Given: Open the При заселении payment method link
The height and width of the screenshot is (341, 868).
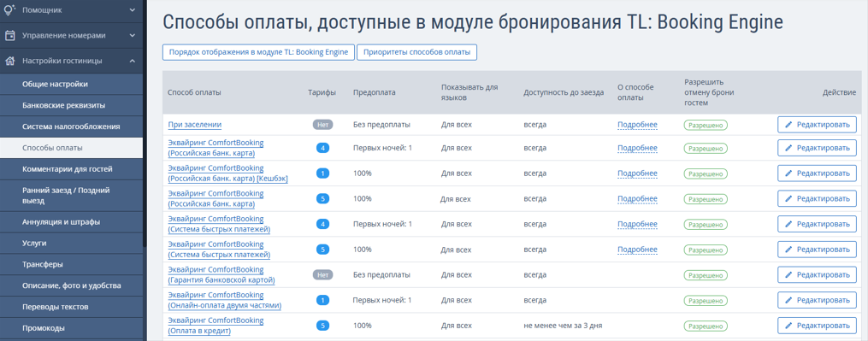Looking at the screenshot, I should pos(195,125).
